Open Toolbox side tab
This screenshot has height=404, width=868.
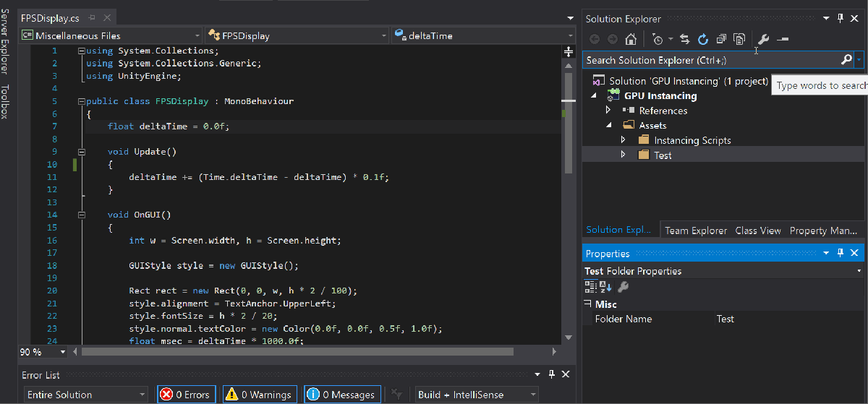click(6, 101)
